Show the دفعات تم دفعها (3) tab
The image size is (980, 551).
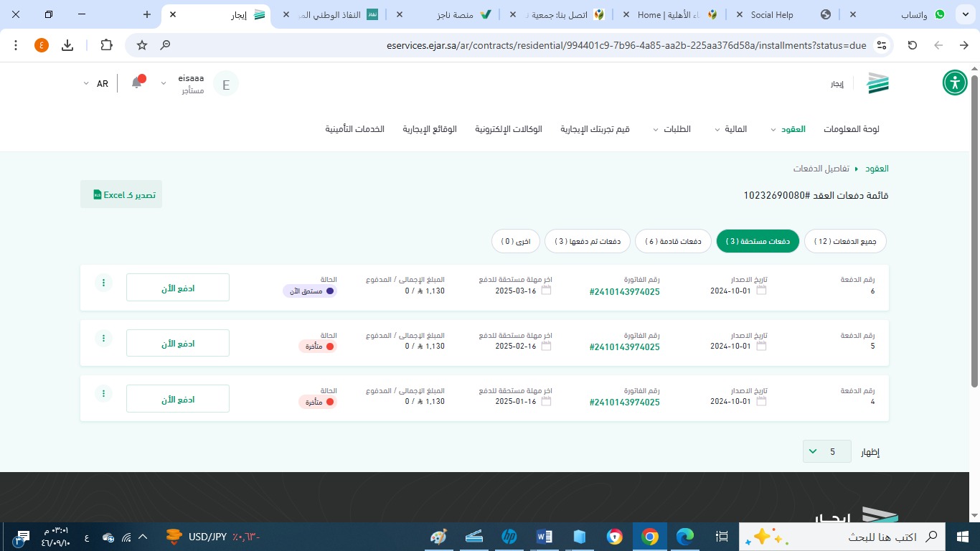(x=588, y=242)
